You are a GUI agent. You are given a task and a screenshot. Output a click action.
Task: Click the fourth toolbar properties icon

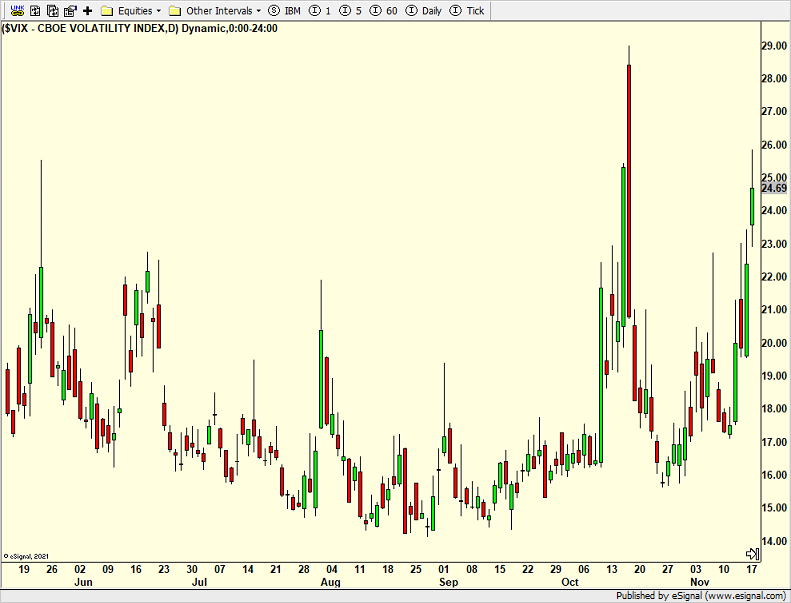[x=70, y=10]
